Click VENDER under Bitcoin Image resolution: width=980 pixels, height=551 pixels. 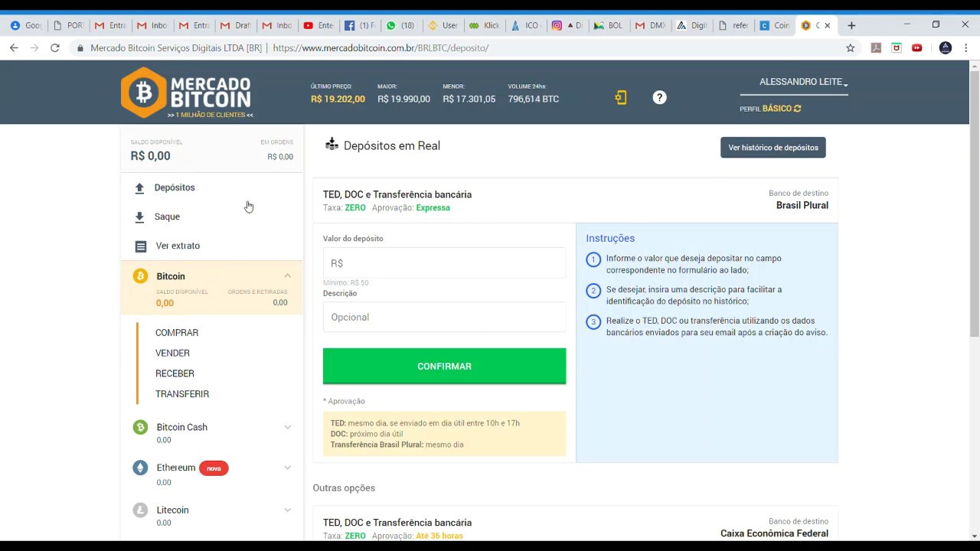[x=172, y=353]
